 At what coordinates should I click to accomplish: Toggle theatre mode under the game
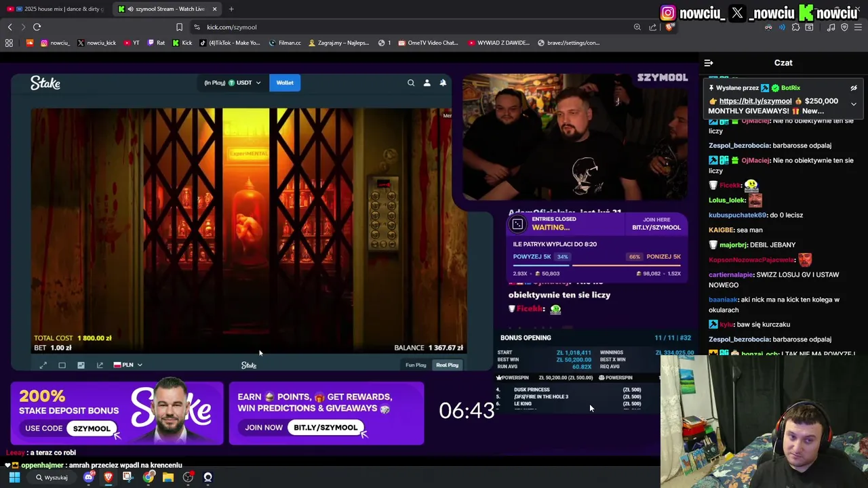[x=62, y=365]
